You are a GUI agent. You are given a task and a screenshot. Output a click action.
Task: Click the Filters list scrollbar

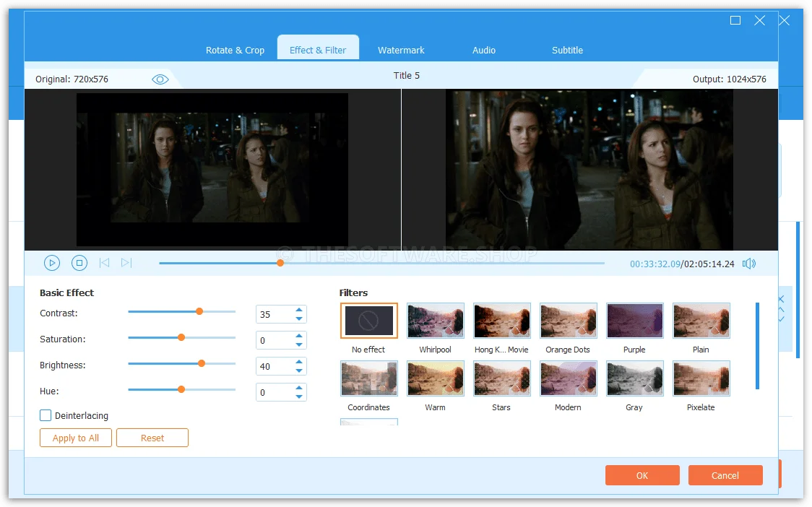click(757, 345)
